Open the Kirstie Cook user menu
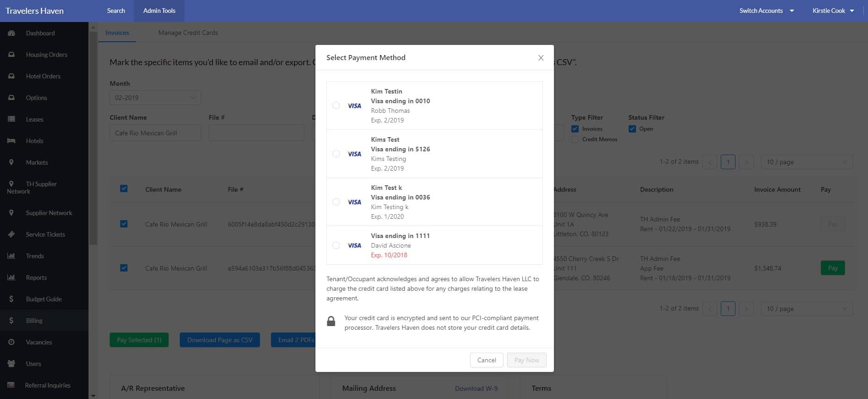Image resolution: width=868 pixels, height=399 pixels. pyautogui.click(x=833, y=11)
